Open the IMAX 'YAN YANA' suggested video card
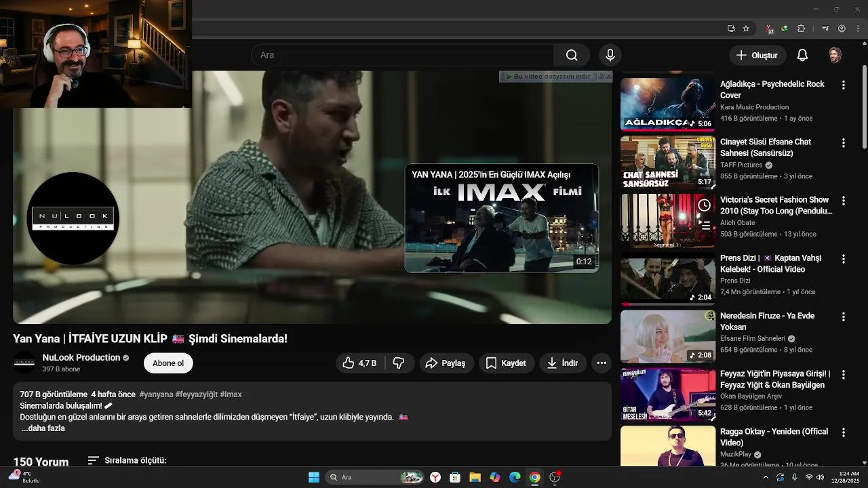 [502, 218]
